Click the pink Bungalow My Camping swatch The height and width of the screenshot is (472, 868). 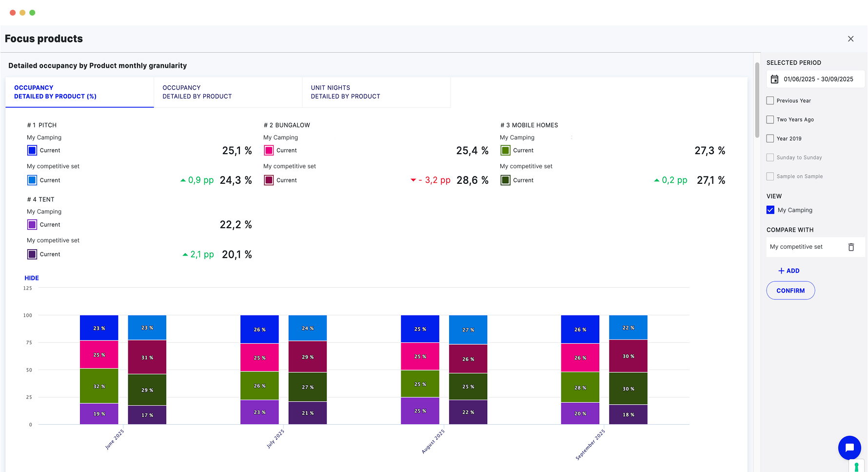269,151
